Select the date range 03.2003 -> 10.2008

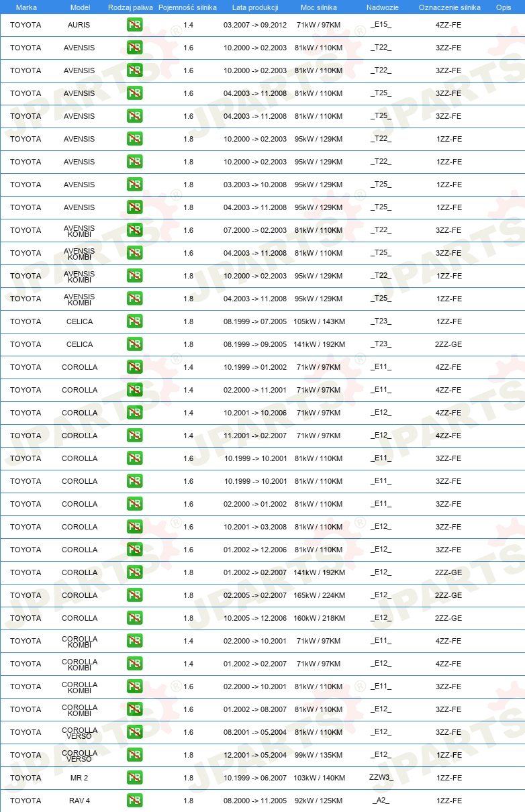pos(255,185)
